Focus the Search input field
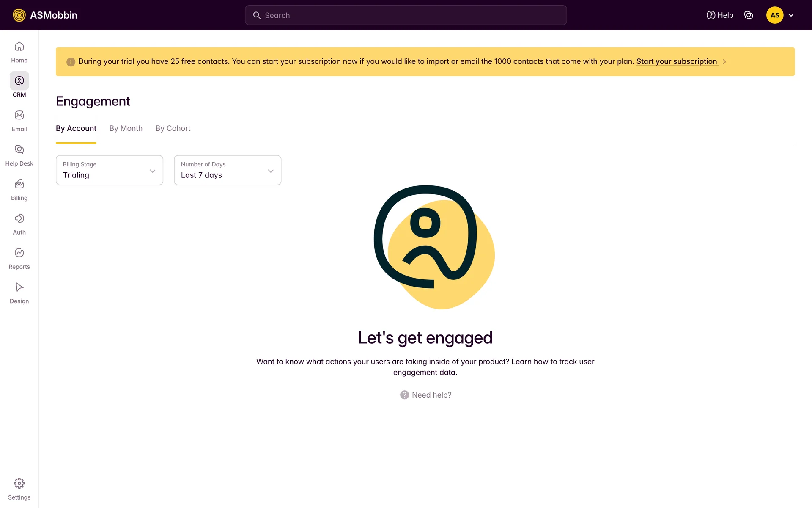The height and width of the screenshot is (508, 812). pos(406,15)
